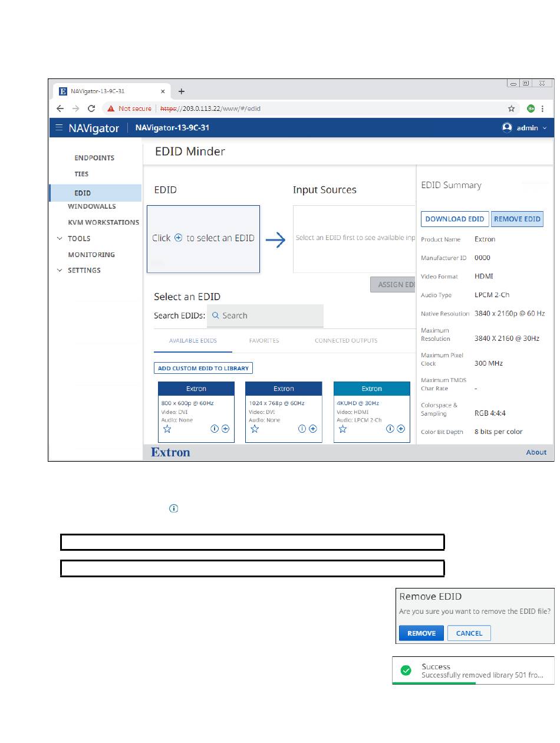560x743 pixels.
Task: Click the Not secure warning icon
Action: (111, 109)
